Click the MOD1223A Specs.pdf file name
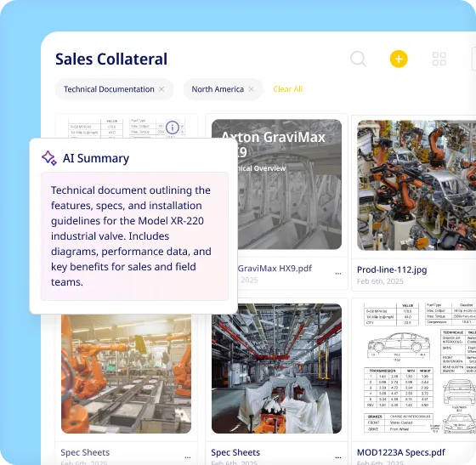The width and height of the screenshot is (476, 465). tap(401, 452)
